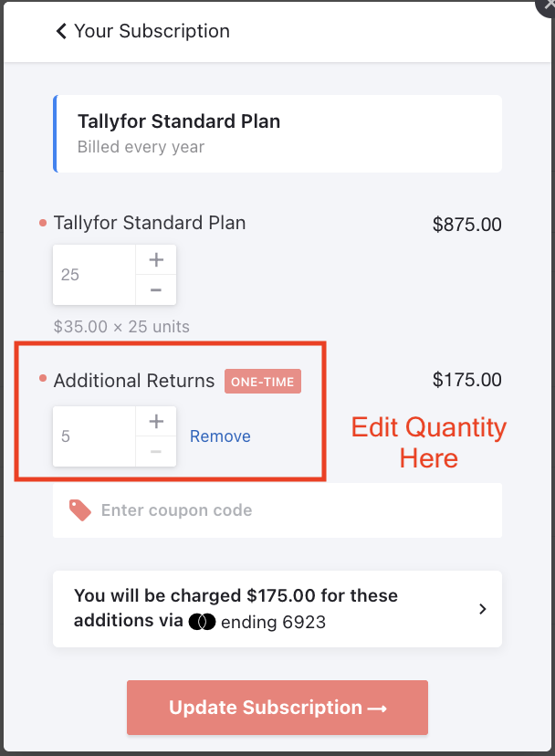Click the Update Subscription button

click(277, 708)
